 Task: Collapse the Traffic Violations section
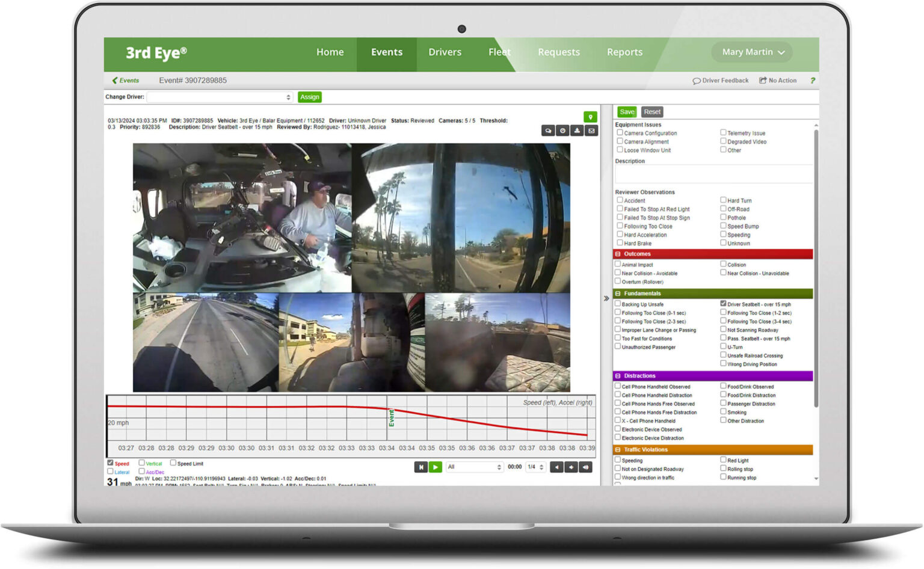[618, 450]
